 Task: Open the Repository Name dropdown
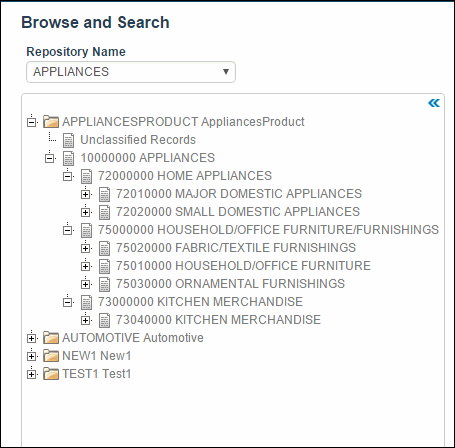click(131, 72)
